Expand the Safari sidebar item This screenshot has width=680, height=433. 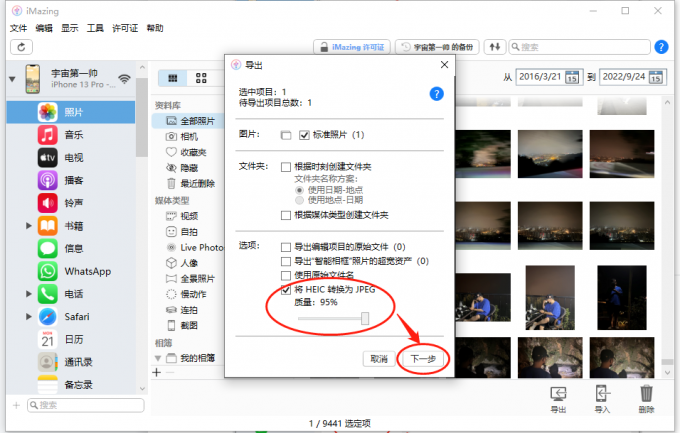[29, 316]
